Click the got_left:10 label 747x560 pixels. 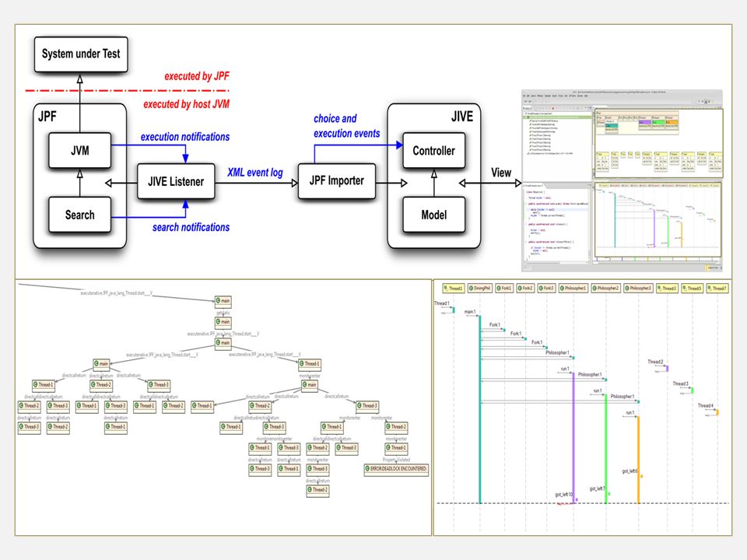pyautogui.click(x=564, y=495)
